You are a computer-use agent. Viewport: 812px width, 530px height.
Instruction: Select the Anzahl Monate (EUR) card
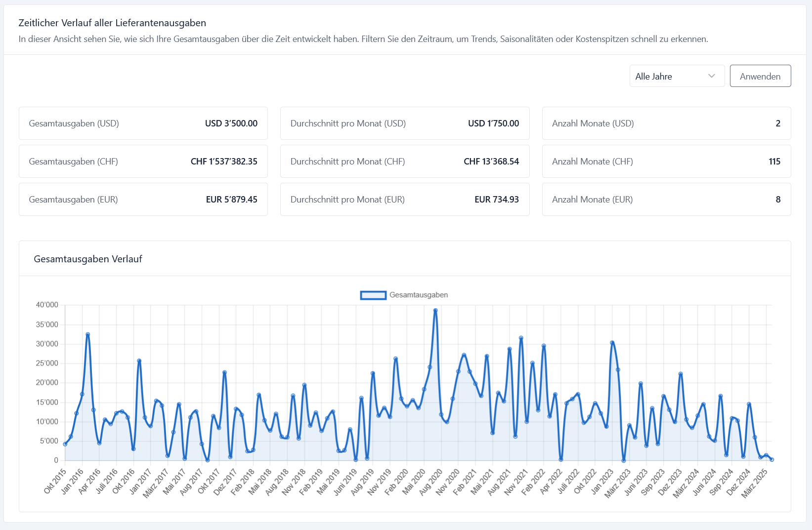666,200
